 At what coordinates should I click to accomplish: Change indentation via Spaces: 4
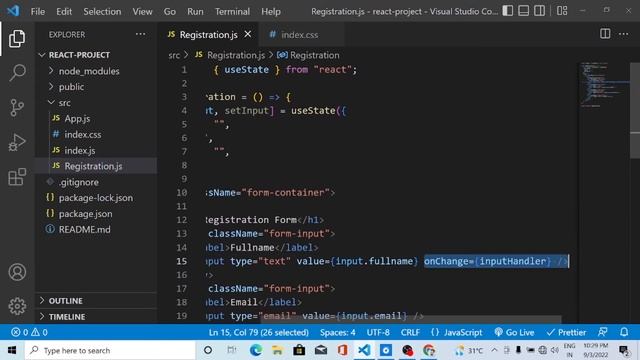click(x=338, y=332)
